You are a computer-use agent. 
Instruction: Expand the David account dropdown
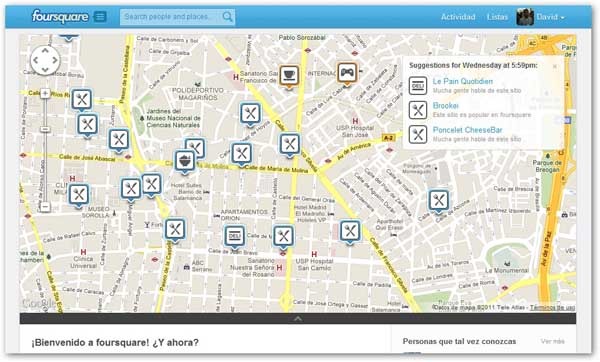550,17
